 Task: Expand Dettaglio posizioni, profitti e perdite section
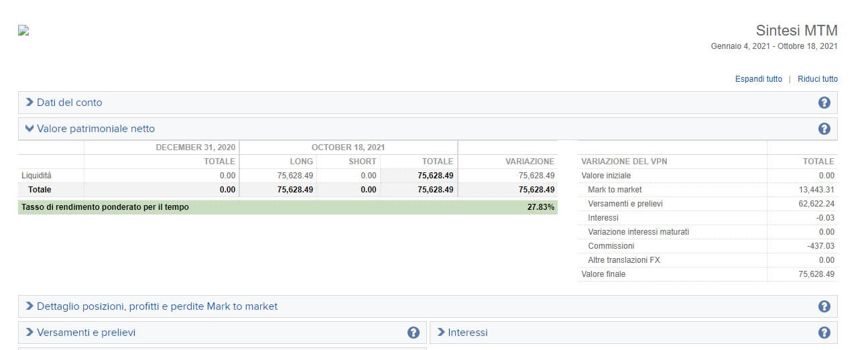click(157, 306)
